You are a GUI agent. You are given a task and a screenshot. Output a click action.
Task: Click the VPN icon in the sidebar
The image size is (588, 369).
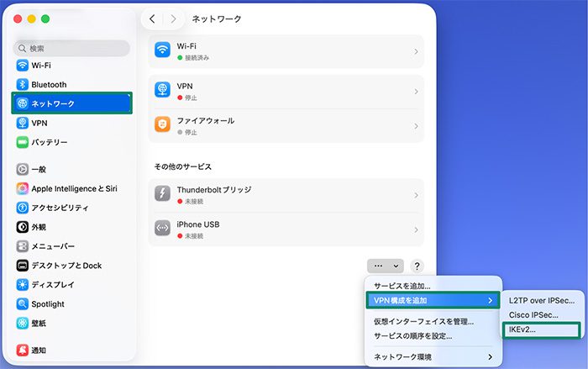(x=23, y=123)
